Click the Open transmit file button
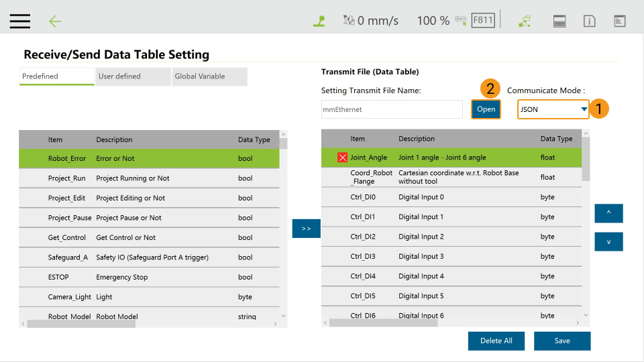This screenshot has height=362, width=644. (x=486, y=109)
